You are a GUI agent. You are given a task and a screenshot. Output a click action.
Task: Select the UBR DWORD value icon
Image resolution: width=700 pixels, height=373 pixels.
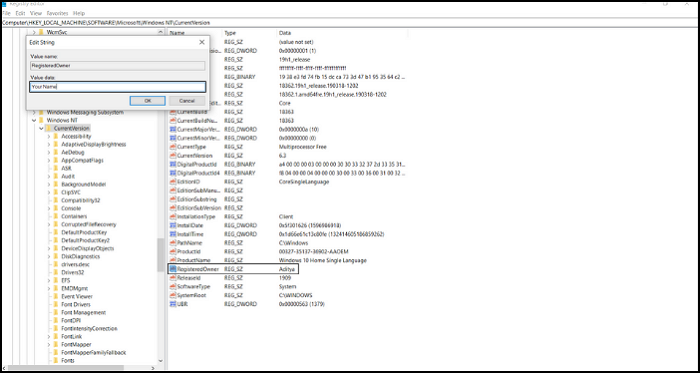[173, 304]
